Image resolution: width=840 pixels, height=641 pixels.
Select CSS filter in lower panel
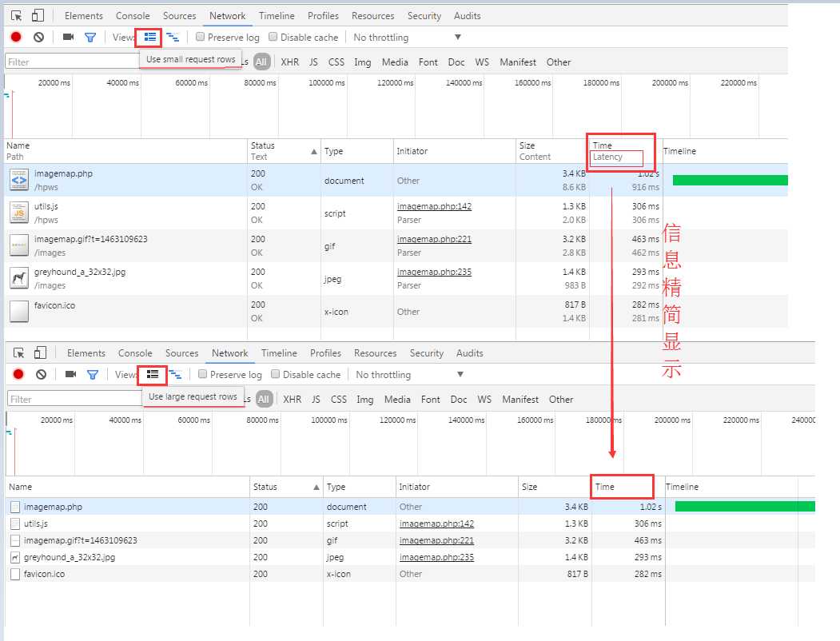click(339, 400)
